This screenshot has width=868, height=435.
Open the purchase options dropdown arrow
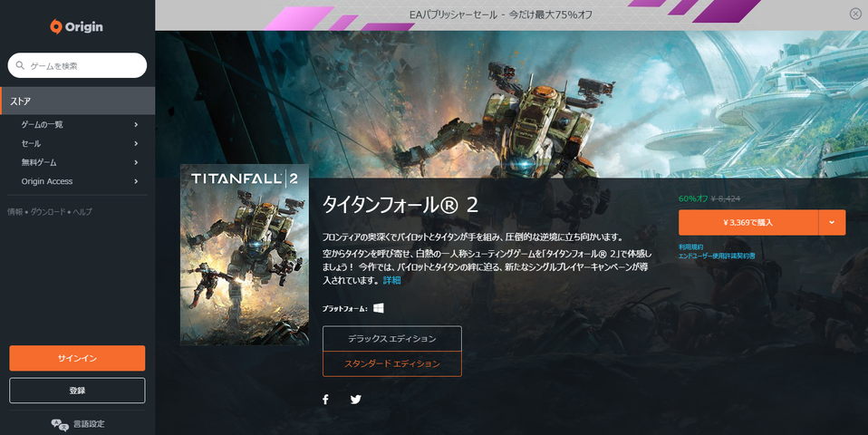pyautogui.click(x=832, y=222)
